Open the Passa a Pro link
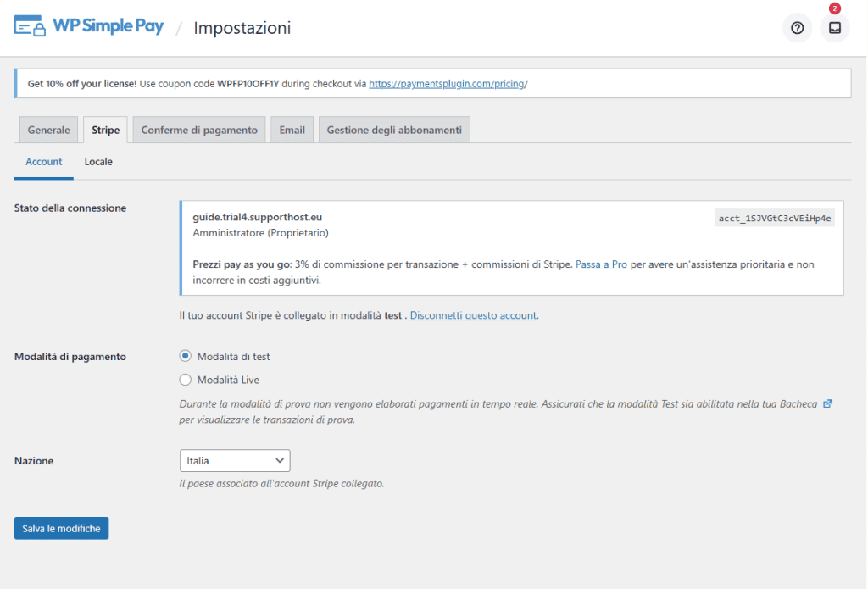 click(601, 264)
